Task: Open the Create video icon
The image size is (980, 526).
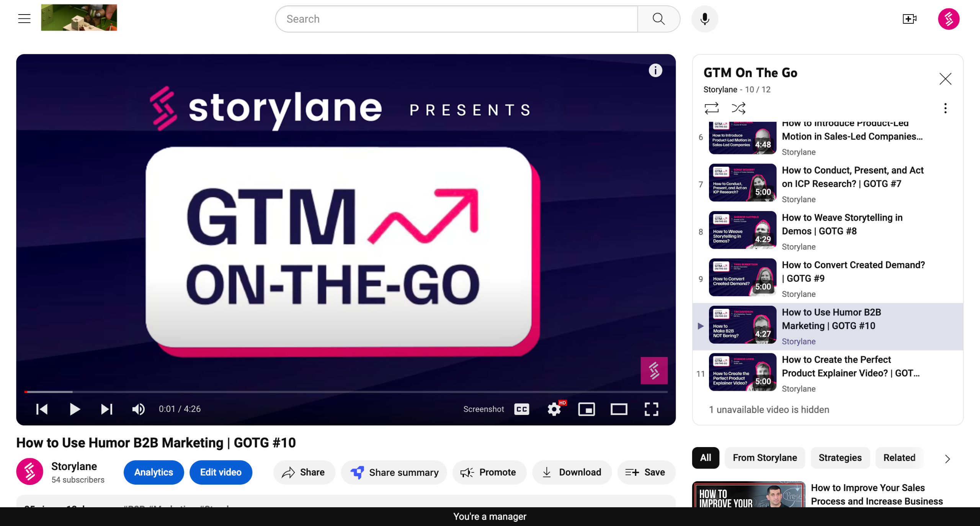Action: 909,19
